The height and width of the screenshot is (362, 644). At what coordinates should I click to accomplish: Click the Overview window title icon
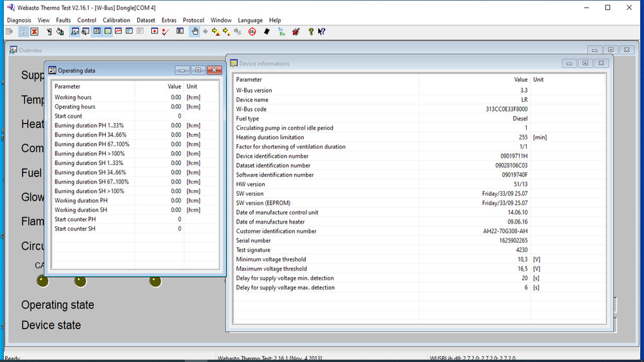coord(13,50)
